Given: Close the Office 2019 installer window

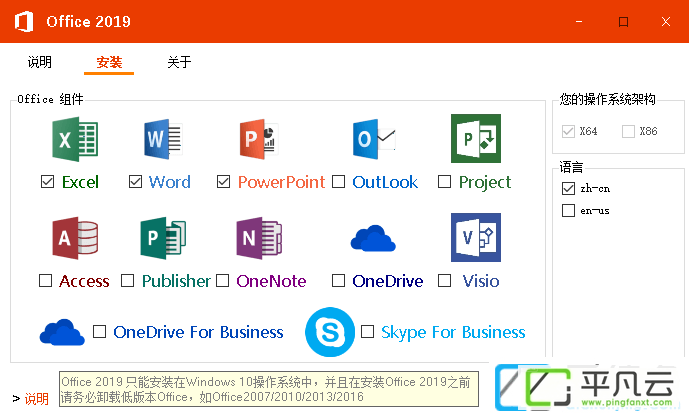Looking at the screenshot, I should tap(666, 22).
